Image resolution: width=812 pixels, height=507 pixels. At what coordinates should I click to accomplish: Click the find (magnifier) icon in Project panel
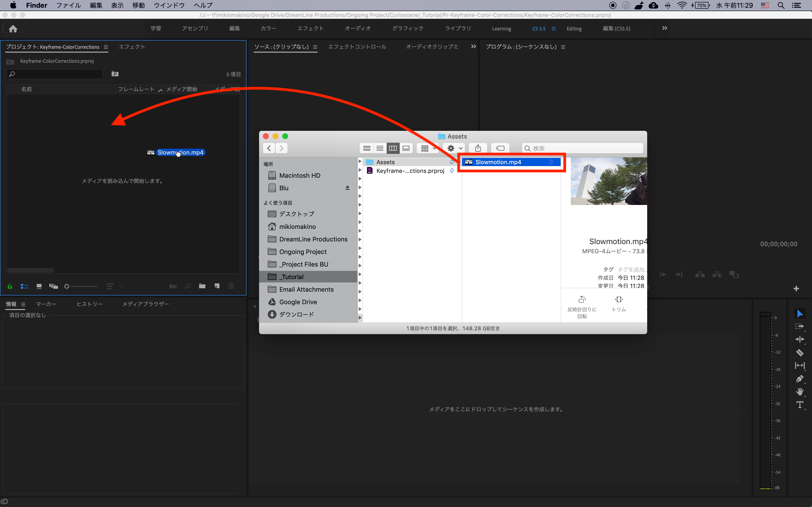point(188,286)
